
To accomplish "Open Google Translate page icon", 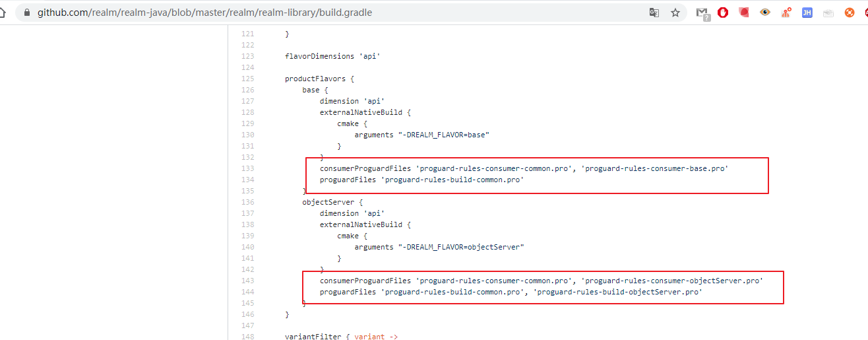I will pyautogui.click(x=654, y=13).
